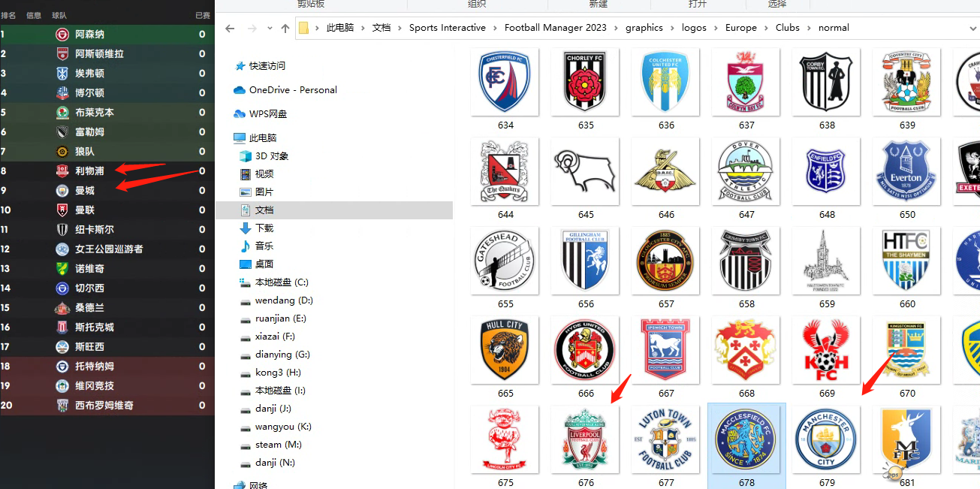Open 本地磁盘 (C:) drive in navigation pane

pyautogui.click(x=282, y=282)
